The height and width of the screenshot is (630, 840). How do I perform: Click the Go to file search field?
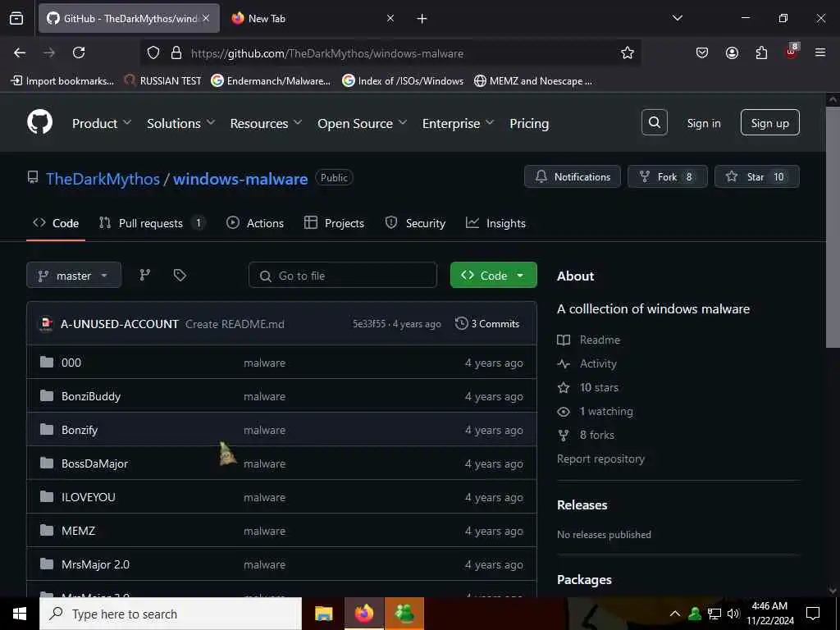tap(343, 276)
